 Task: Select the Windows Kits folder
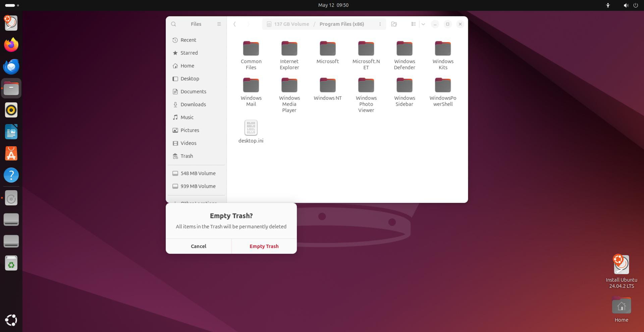pos(443,55)
